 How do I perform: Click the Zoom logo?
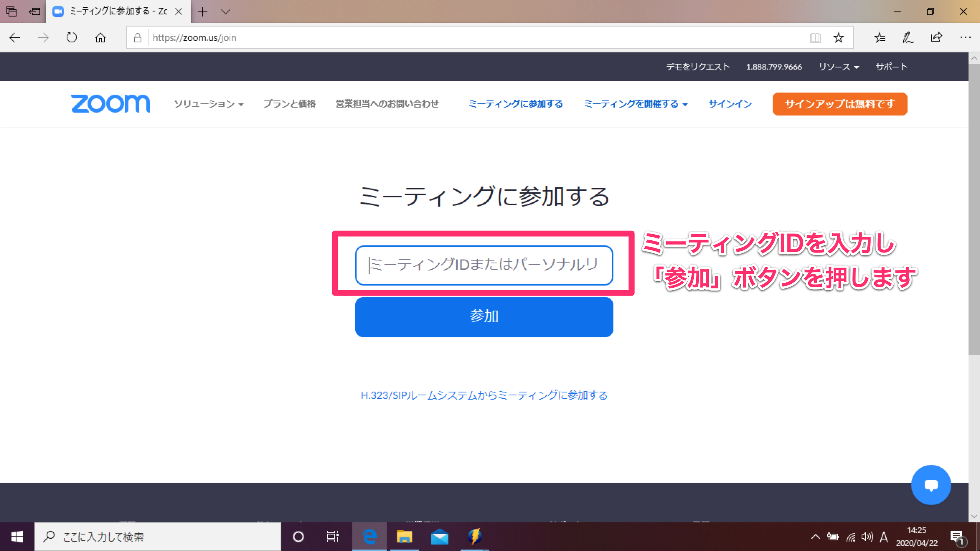point(110,104)
